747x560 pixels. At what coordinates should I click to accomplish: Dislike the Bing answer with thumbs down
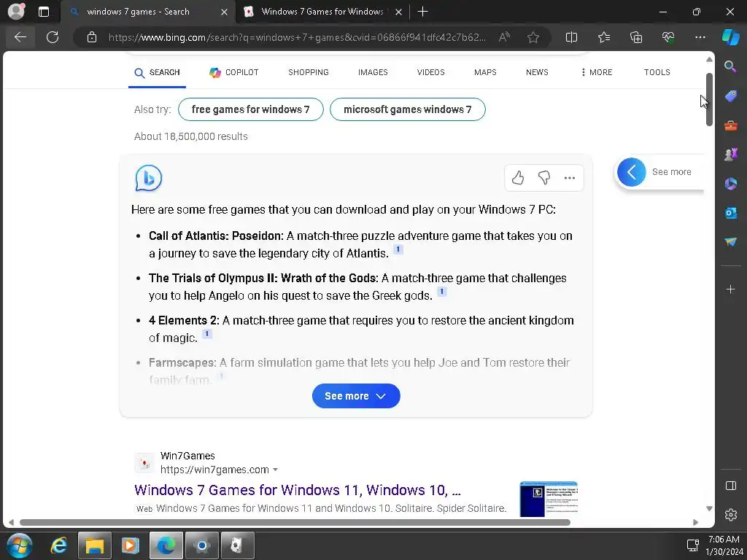click(544, 178)
